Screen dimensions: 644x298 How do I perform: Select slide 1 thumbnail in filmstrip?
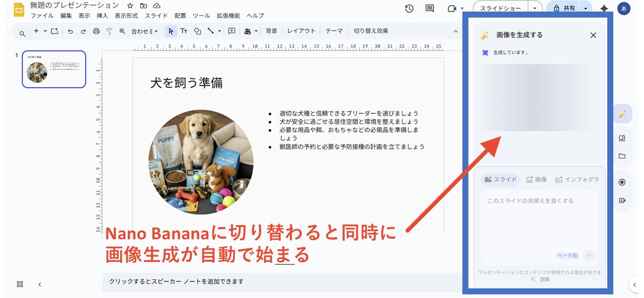click(x=54, y=69)
